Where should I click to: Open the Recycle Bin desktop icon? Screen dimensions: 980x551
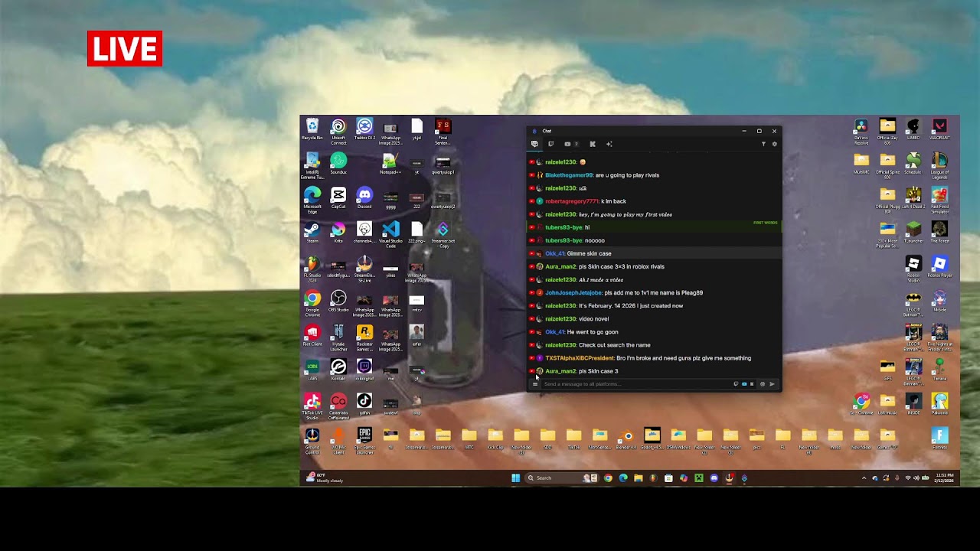pyautogui.click(x=312, y=129)
